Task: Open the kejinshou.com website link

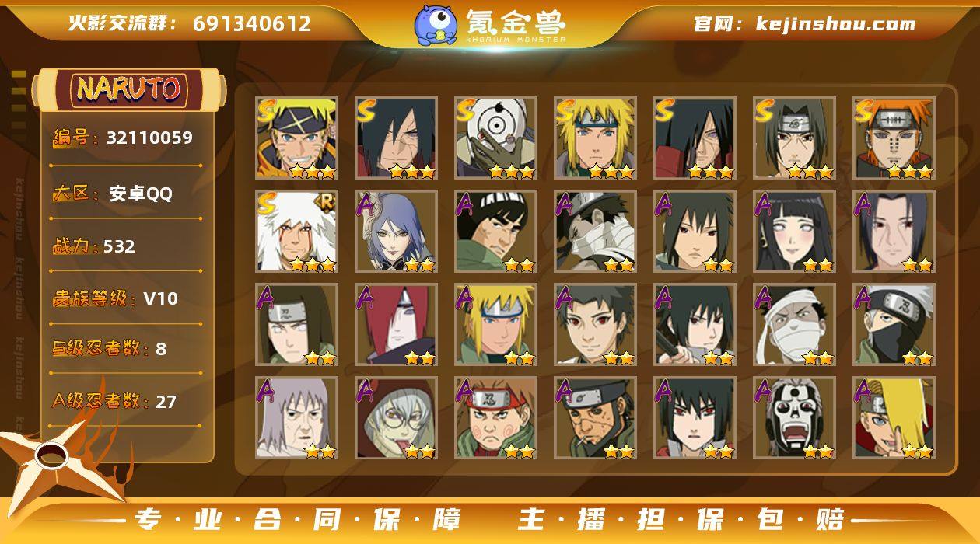Action: (835, 23)
